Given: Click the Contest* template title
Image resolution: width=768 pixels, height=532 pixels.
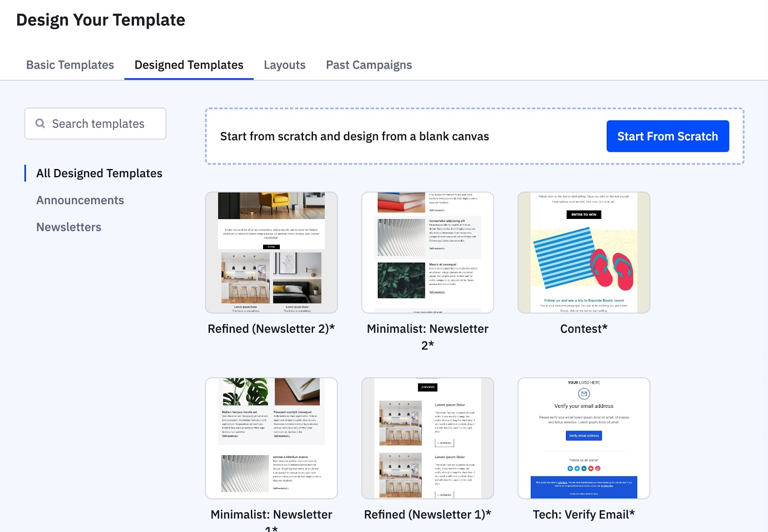Looking at the screenshot, I should [x=583, y=329].
